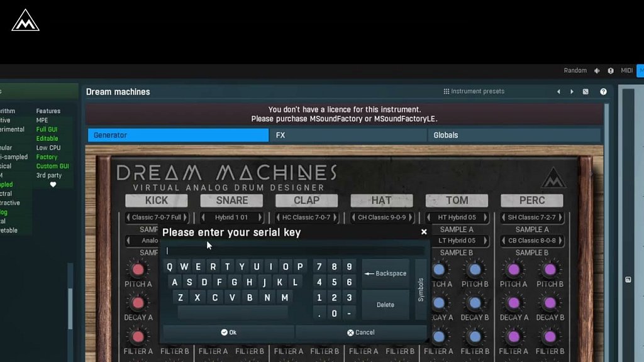Click the serial key text input field
Image resolution: width=644 pixels, height=362 pixels.
[x=293, y=251]
